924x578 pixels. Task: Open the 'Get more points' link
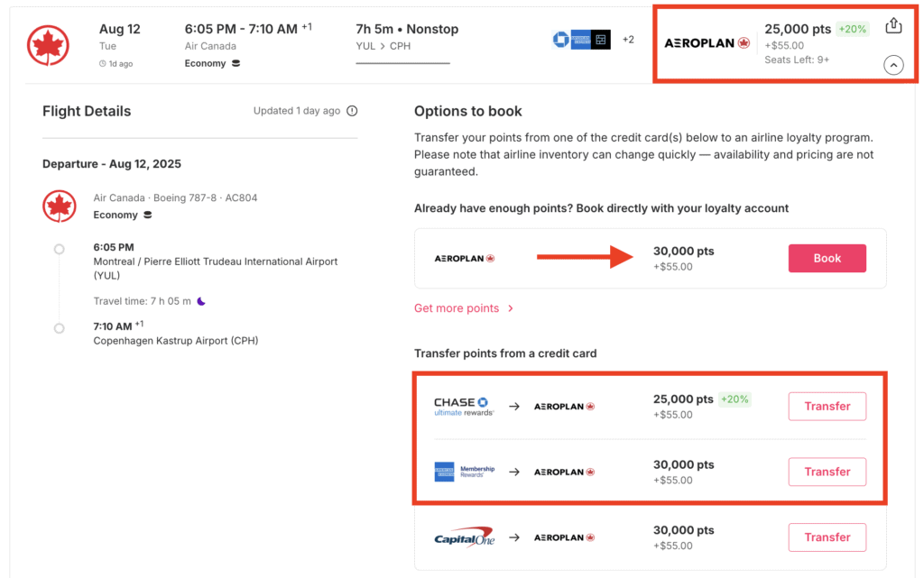tap(463, 308)
